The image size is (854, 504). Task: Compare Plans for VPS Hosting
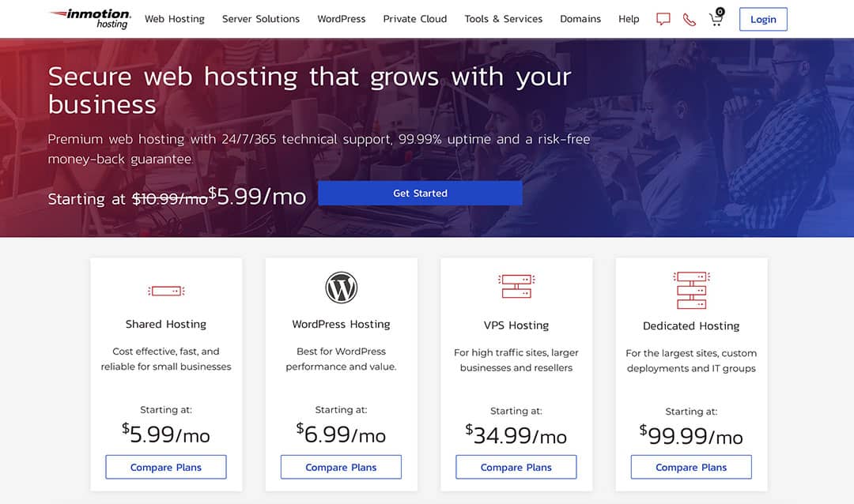click(x=516, y=467)
